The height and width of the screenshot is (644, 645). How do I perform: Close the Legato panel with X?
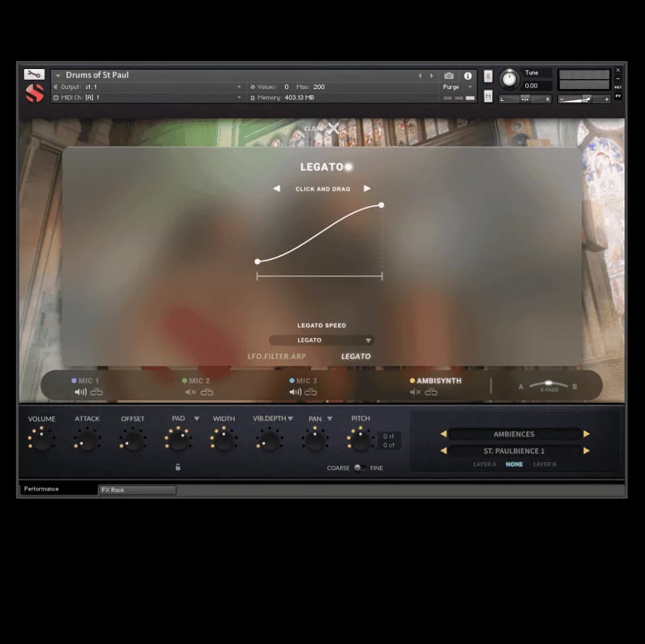coord(333,127)
